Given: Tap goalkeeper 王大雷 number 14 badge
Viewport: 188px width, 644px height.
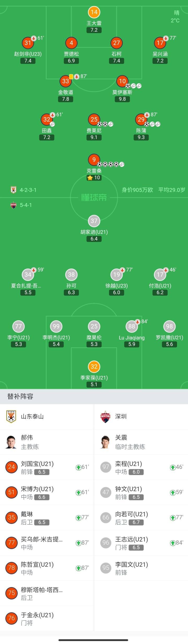Looking at the screenshot, I should click(x=94, y=12).
